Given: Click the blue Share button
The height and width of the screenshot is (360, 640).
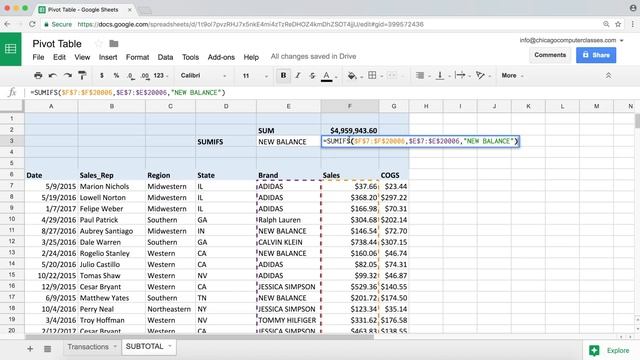Looking at the screenshot, I should [x=596, y=55].
